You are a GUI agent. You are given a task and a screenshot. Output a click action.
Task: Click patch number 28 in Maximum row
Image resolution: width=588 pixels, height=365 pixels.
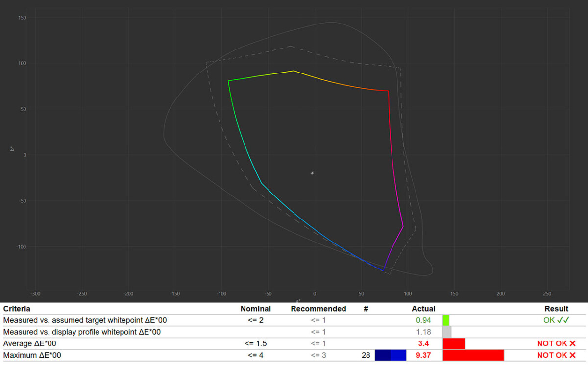[x=366, y=355]
